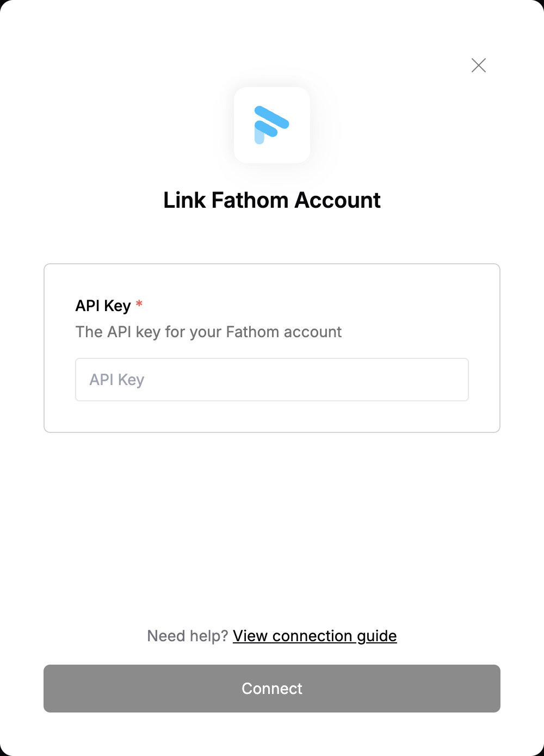
Task: Dismiss dialog using the X icon
Action: tap(479, 65)
